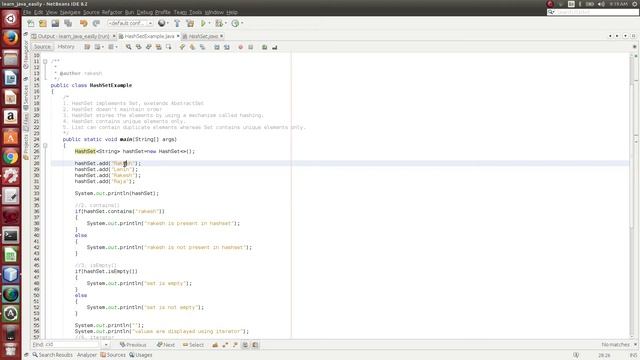Open the Analyzer panel

point(87,355)
